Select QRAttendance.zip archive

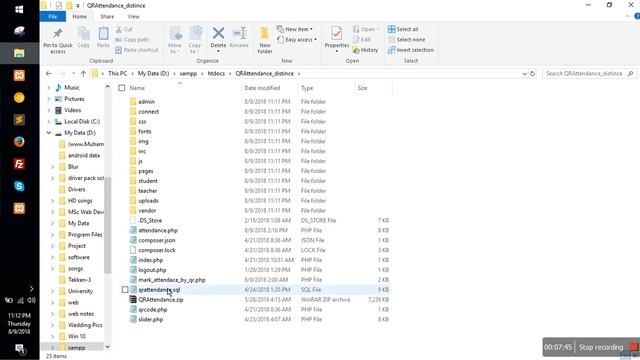tap(160, 300)
